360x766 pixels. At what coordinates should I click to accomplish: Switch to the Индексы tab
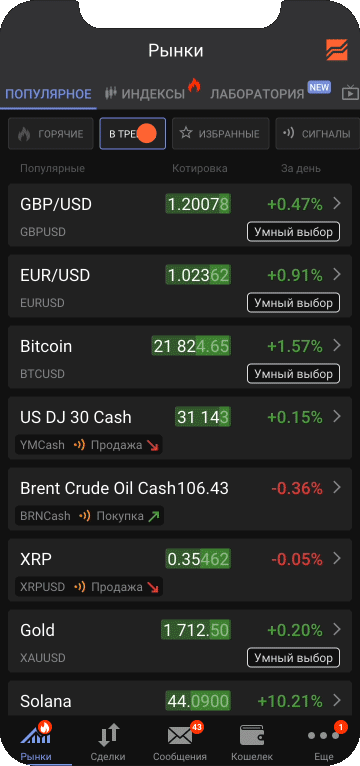(x=146, y=94)
